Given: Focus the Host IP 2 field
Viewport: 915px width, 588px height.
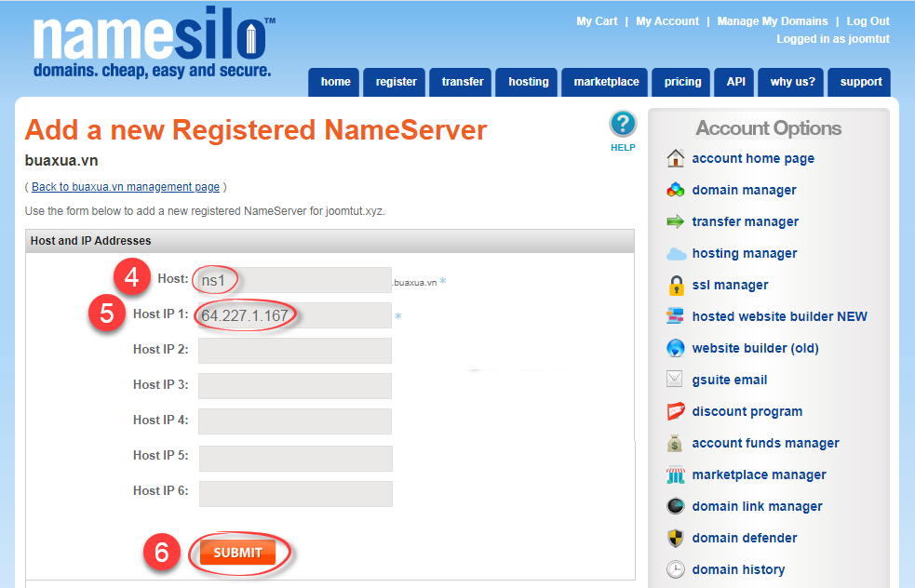Looking at the screenshot, I should [295, 351].
